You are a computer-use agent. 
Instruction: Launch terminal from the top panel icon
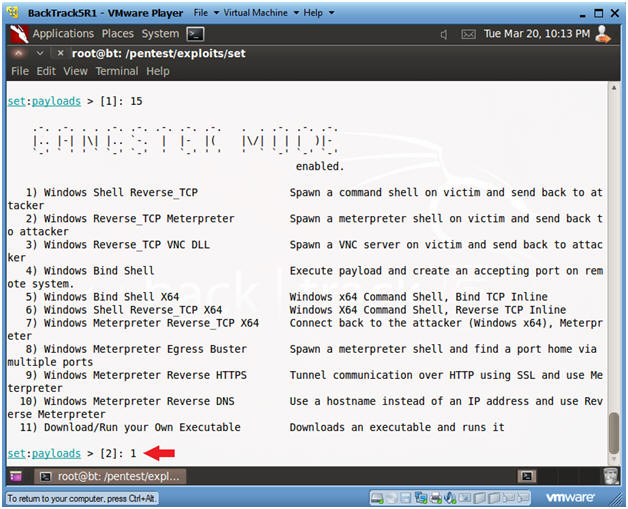coord(195,34)
